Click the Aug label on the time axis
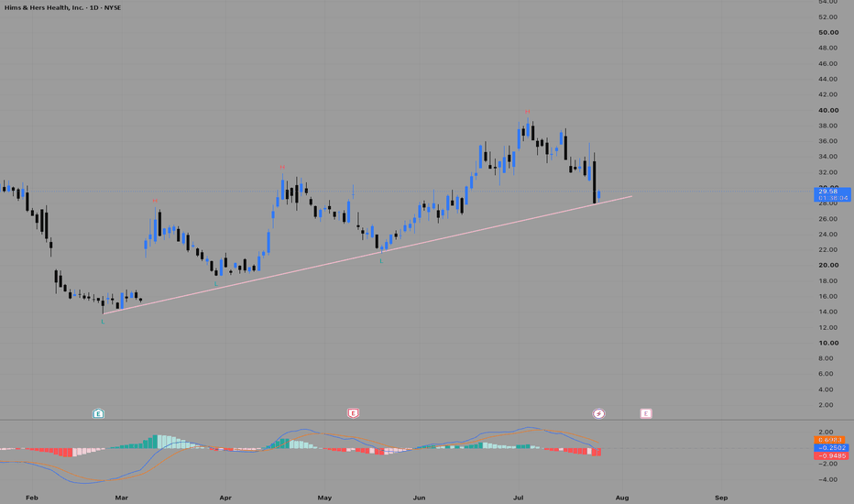 (x=622, y=498)
